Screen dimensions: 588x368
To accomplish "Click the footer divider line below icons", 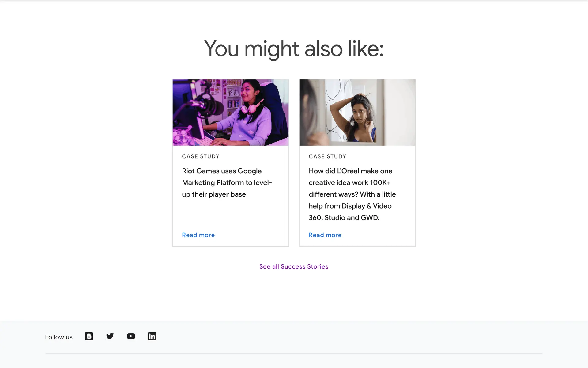I will [x=294, y=354].
